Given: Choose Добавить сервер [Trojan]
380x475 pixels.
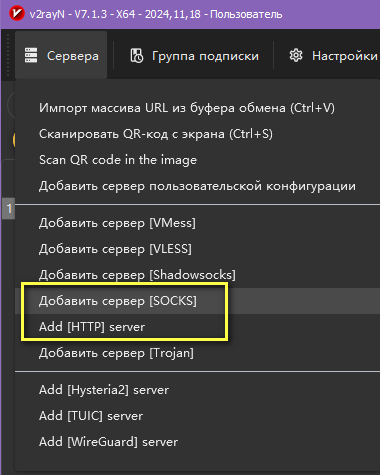Looking at the screenshot, I should [197, 353].
